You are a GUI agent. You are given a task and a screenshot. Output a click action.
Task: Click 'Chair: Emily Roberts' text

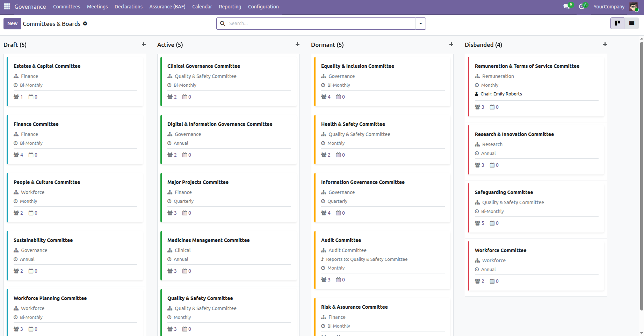point(501,94)
